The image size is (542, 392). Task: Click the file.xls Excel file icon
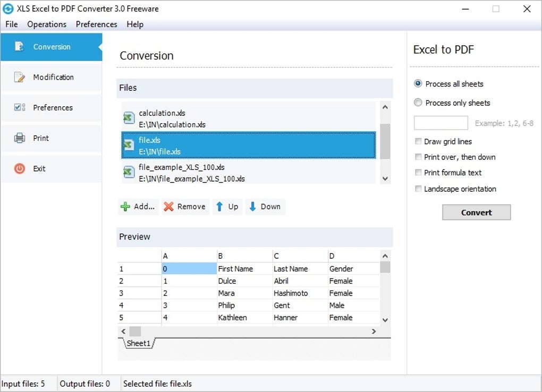pyautogui.click(x=129, y=145)
